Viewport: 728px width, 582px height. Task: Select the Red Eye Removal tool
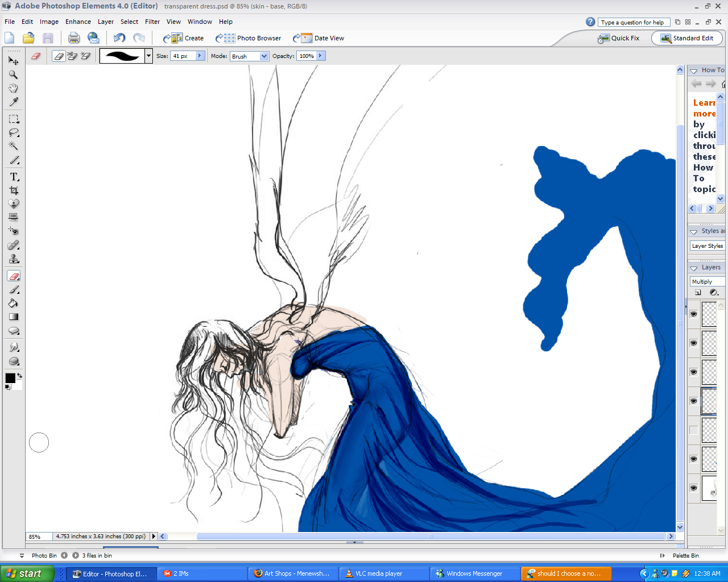14,231
